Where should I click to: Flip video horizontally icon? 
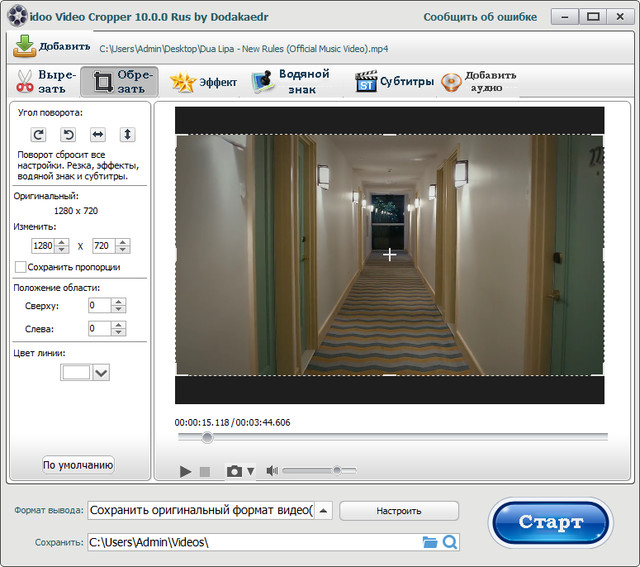tap(98, 134)
